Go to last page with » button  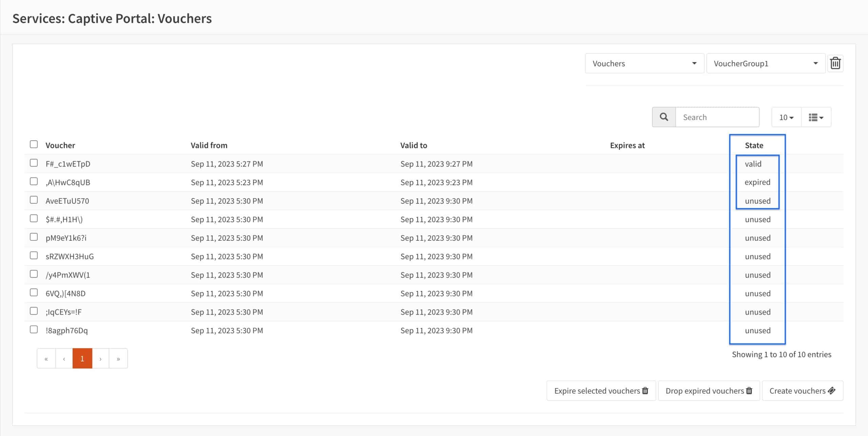118,358
